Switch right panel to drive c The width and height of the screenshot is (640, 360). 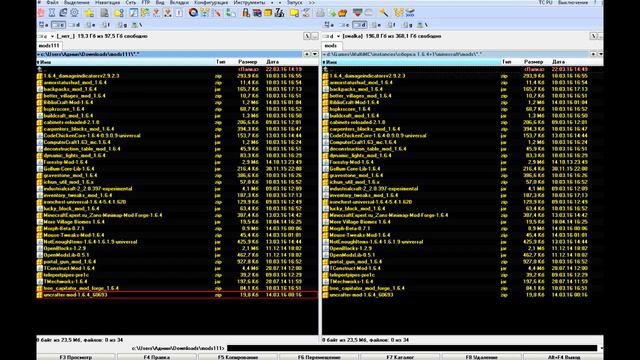point(343,25)
